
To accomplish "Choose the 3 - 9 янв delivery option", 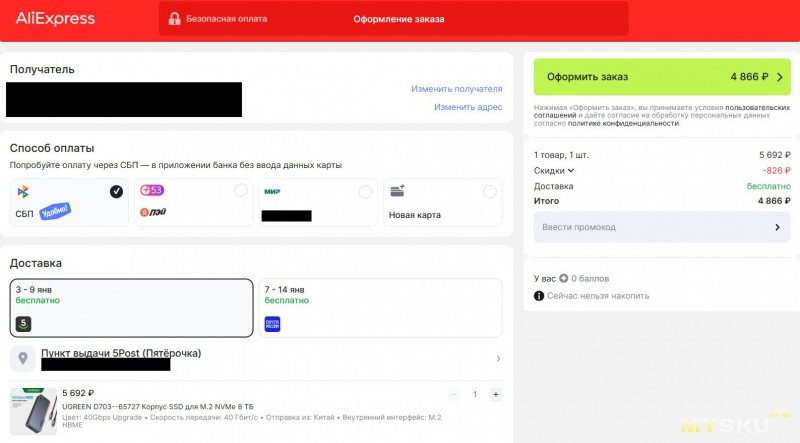I will click(x=131, y=308).
